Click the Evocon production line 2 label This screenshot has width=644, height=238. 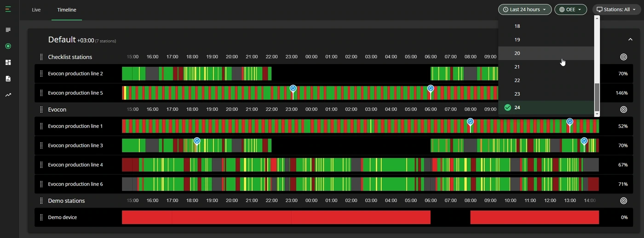click(75, 74)
